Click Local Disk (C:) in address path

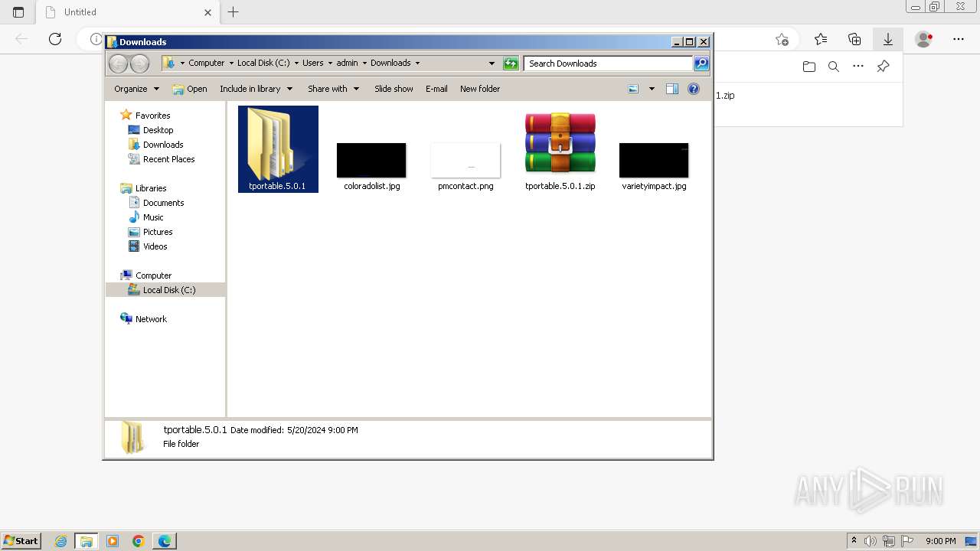[x=263, y=64]
